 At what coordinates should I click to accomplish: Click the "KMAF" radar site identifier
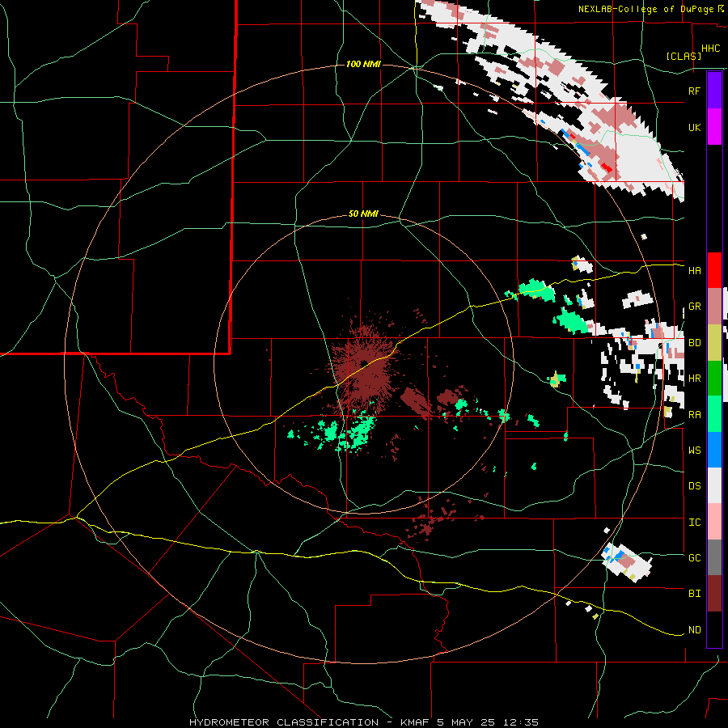(x=417, y=722)
